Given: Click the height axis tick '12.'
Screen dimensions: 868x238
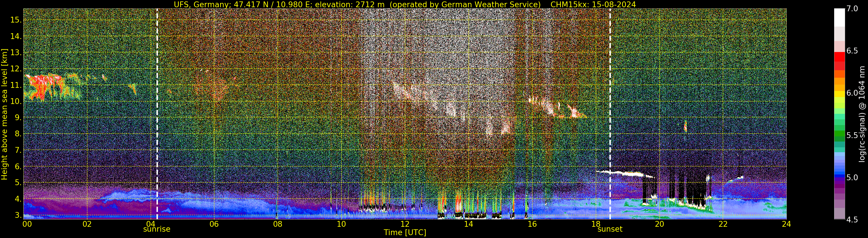Looking at the screenshot, I should (16, 69).
